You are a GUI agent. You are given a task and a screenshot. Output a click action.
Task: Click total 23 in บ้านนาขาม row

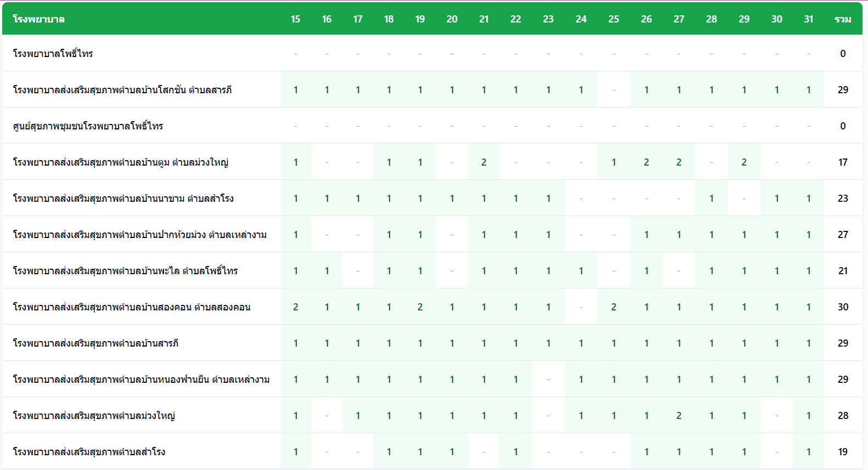(843, 198)
